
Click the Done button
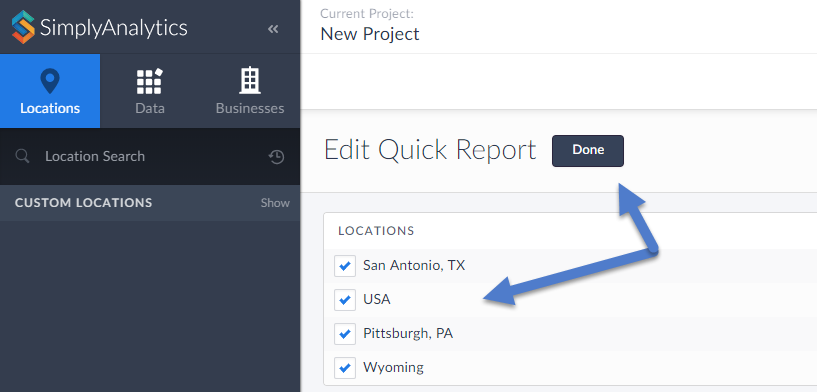click(588, 151)
